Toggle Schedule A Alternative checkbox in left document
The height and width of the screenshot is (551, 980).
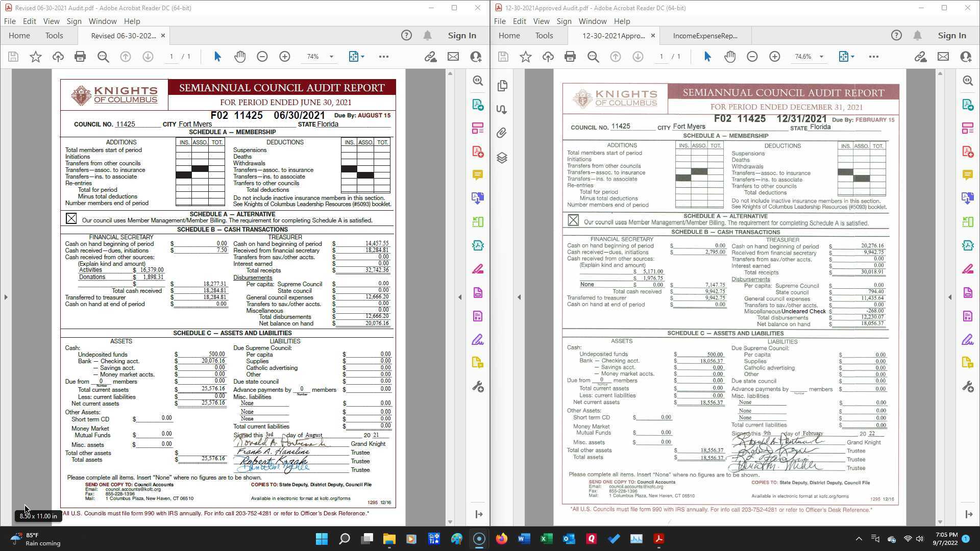pos(71,218)
